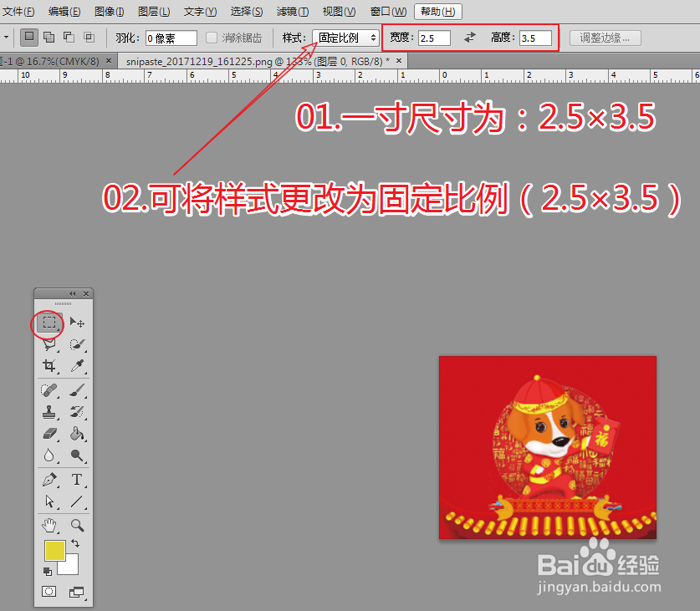
Task: Swap foreground and background colors
Action: (x=75, y=543)
